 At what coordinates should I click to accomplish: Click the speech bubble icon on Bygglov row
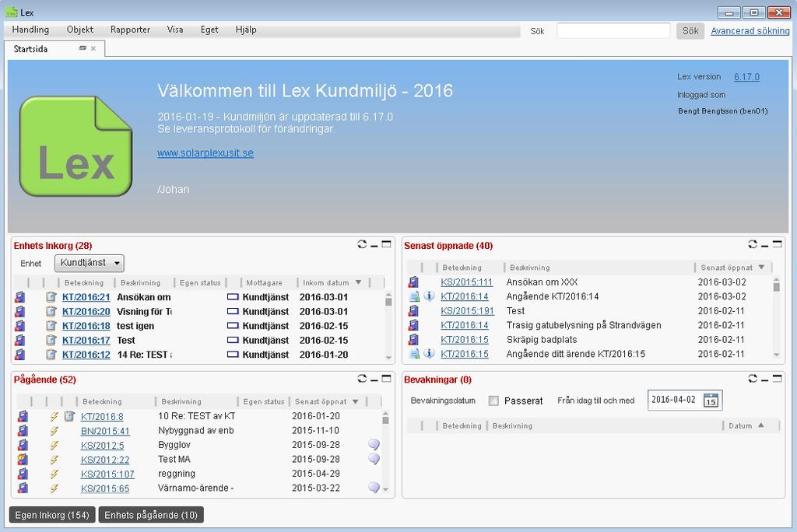374,445
